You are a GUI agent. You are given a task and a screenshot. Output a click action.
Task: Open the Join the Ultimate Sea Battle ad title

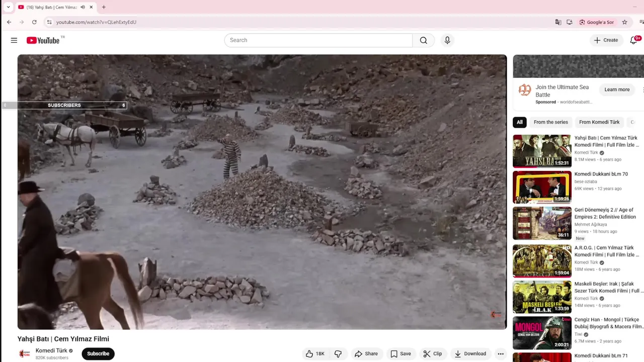[562, 90]
